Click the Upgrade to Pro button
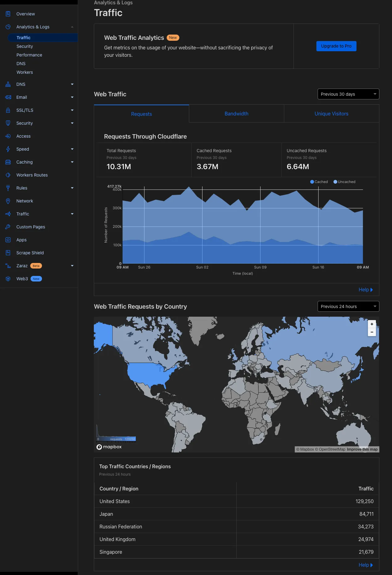 coord(336,46)
